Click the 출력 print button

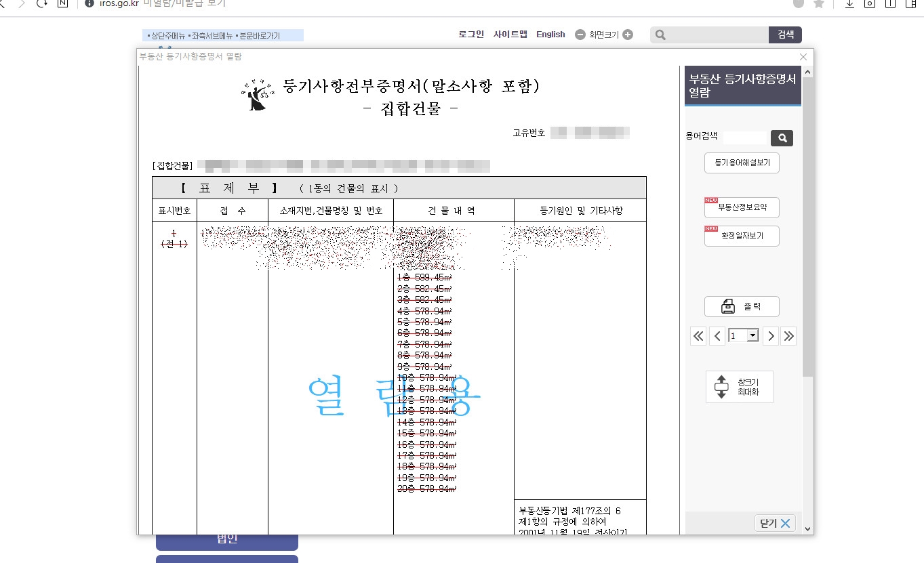742,307
